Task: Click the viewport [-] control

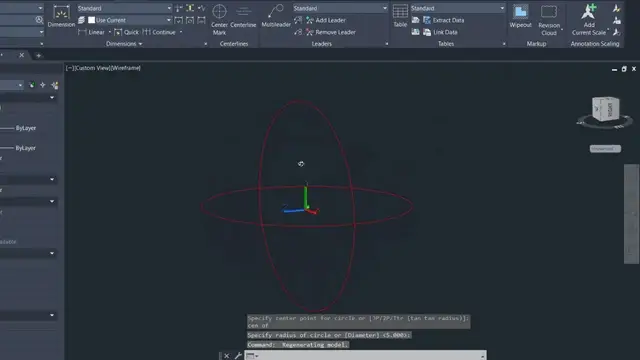Action: point(70,68)
